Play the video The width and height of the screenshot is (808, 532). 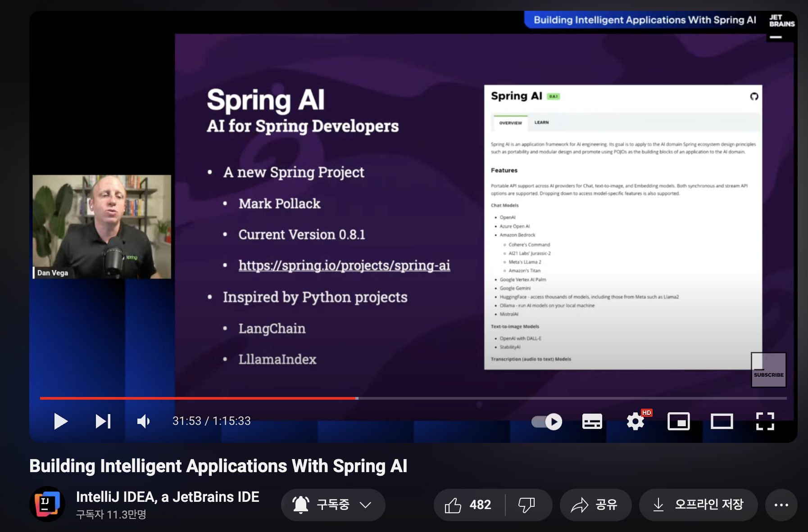[61, 421]
